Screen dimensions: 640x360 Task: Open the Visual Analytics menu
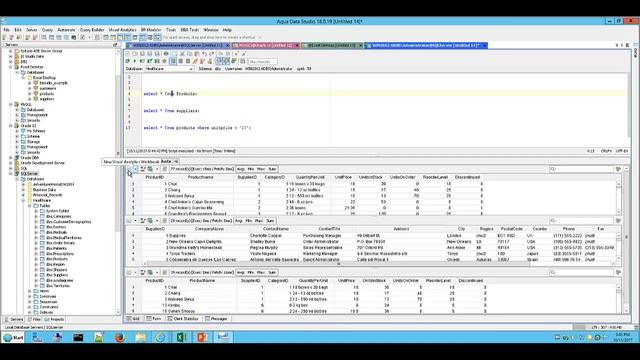coord(122,30)
